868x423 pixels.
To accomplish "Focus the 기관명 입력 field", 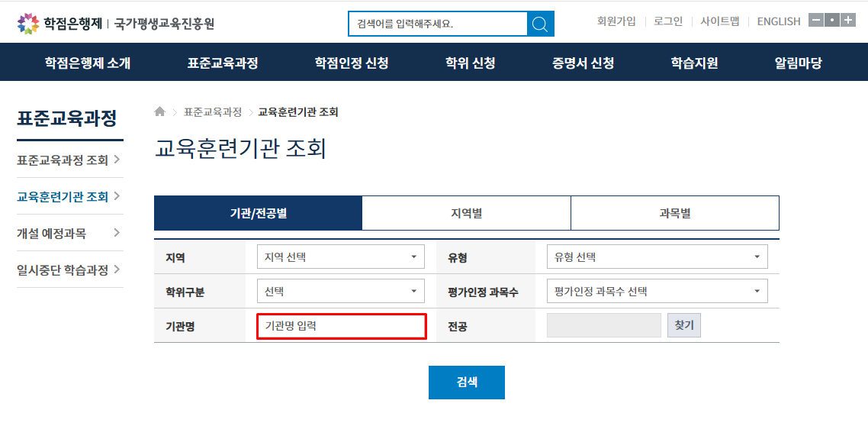I will [342, 326].
